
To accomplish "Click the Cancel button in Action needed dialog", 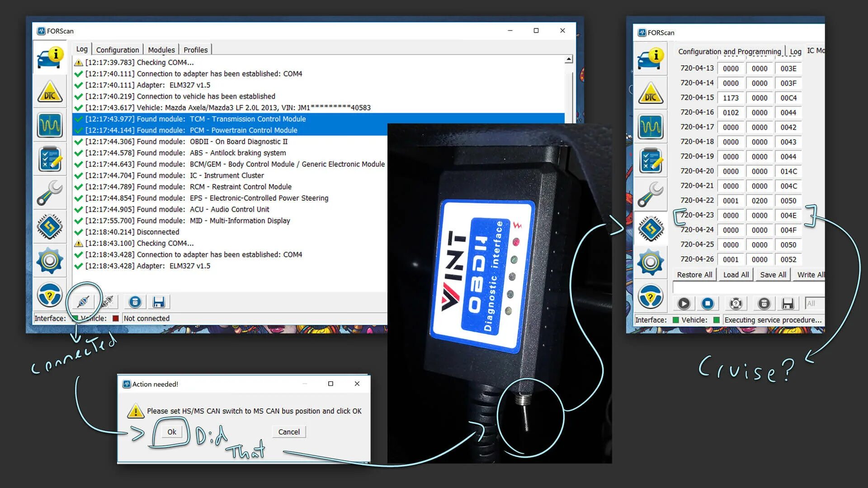I will click(x=289, y=432).
